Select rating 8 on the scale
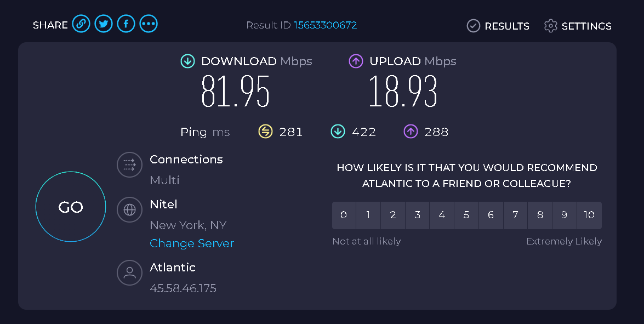 [540, 215]
